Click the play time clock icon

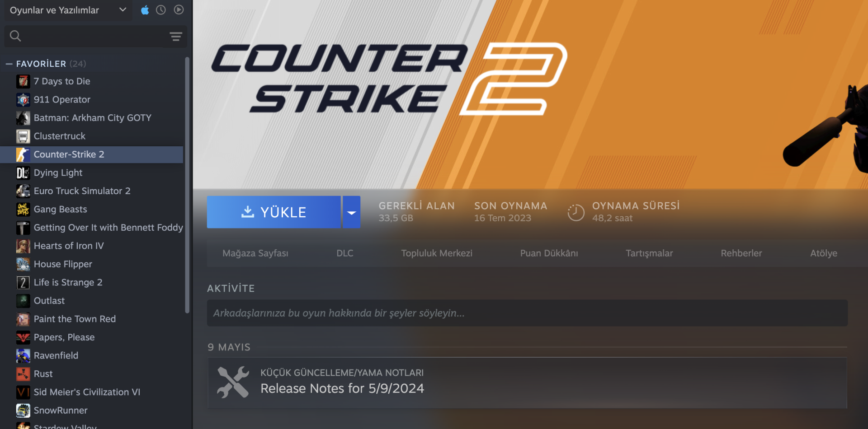576,212
